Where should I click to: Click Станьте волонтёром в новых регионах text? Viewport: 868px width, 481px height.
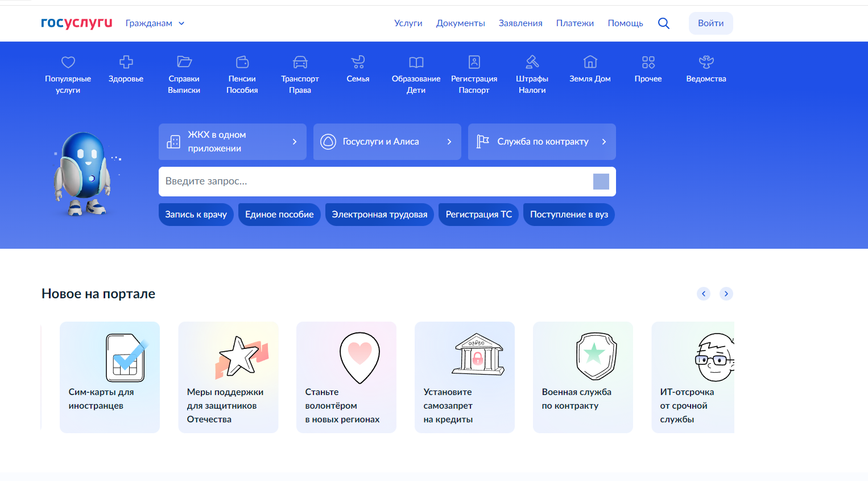(x=342, y=406)
